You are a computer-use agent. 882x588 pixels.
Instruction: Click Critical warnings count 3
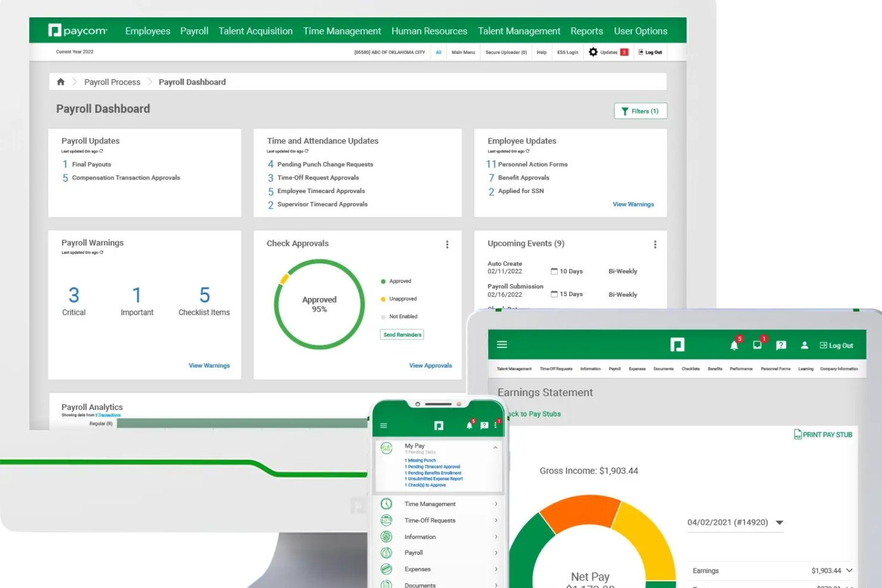pos(74,295)
